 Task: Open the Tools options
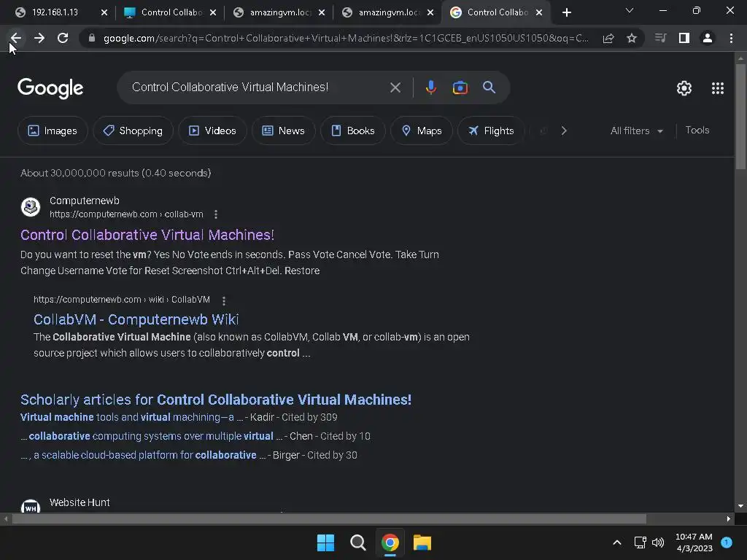pyautogui.click(x=697, y=130)
